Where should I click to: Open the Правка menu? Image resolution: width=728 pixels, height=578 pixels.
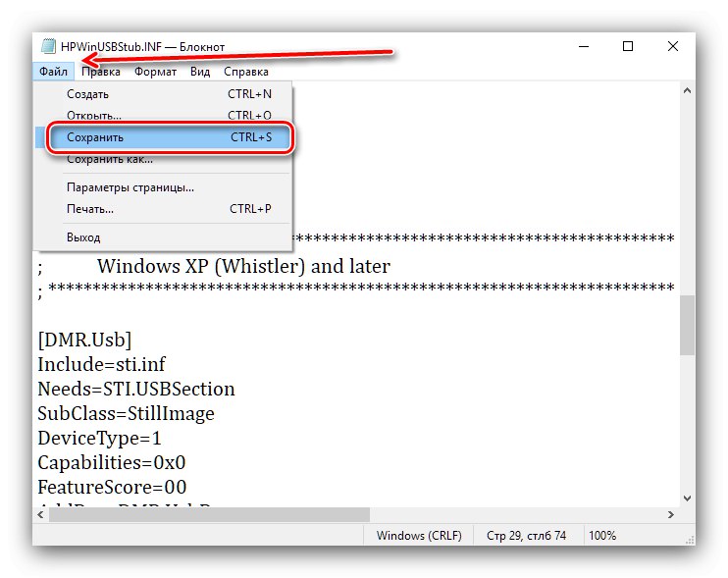click(x=101, y=72)
